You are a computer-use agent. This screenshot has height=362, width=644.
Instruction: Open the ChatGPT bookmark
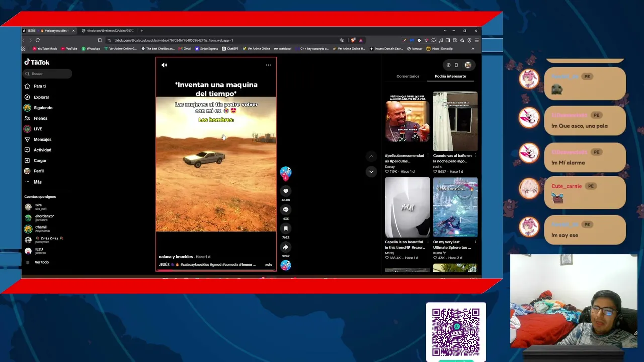tap(231, 49)
